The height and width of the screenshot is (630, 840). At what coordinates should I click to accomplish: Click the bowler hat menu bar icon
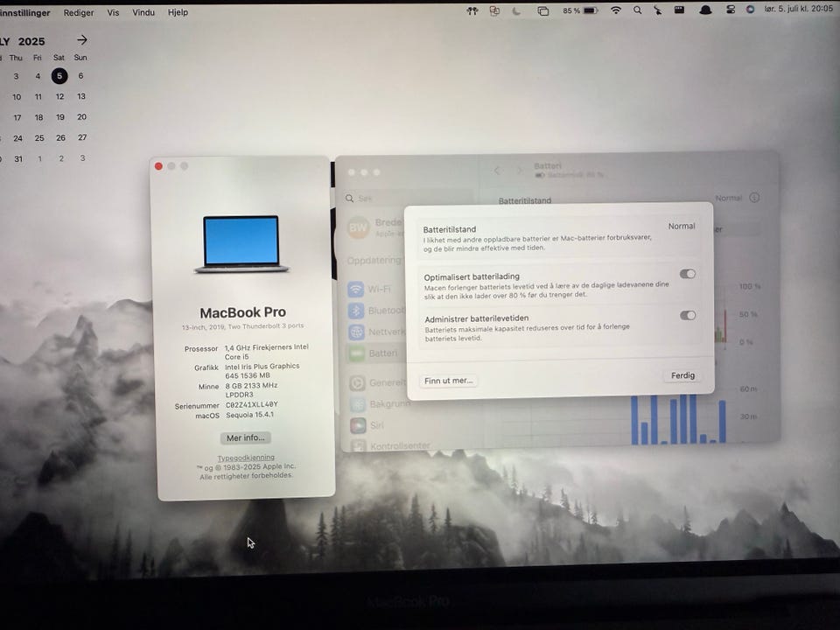pos(705,10)
